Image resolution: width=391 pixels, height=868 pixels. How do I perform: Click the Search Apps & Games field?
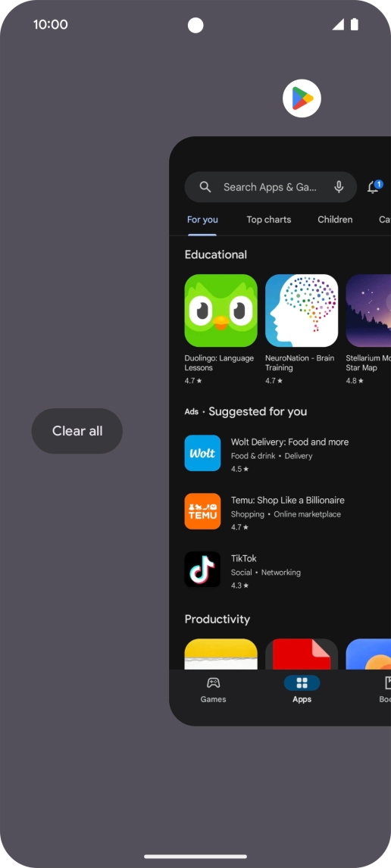[271, 187]
